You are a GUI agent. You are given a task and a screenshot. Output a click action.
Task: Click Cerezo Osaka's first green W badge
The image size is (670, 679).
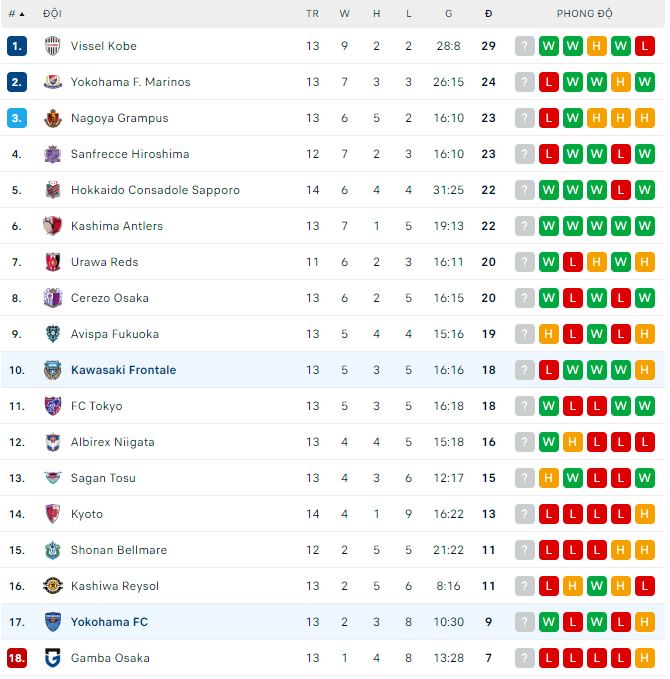coord(549,298)
